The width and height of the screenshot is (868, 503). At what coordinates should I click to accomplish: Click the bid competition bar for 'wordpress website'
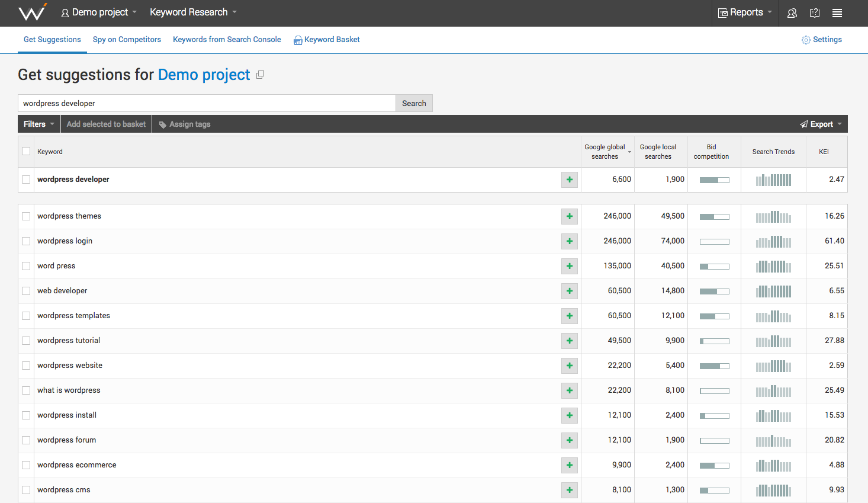coord(714,366)
